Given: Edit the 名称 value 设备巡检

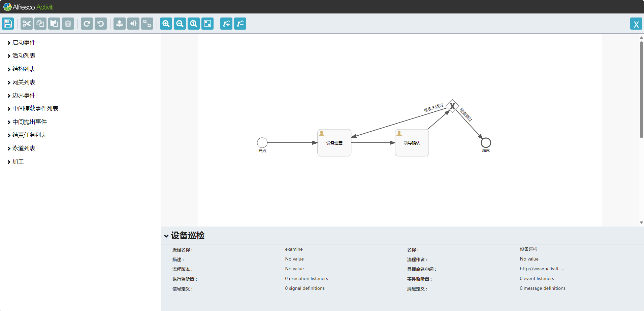Looking at the screenshot, I should coord(528,249).
